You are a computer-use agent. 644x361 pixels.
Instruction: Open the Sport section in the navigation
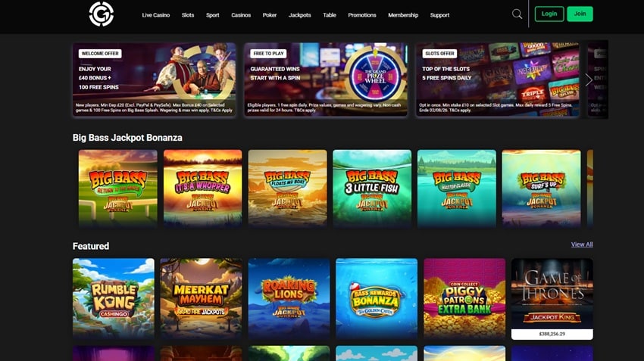(x=212, y=15)
